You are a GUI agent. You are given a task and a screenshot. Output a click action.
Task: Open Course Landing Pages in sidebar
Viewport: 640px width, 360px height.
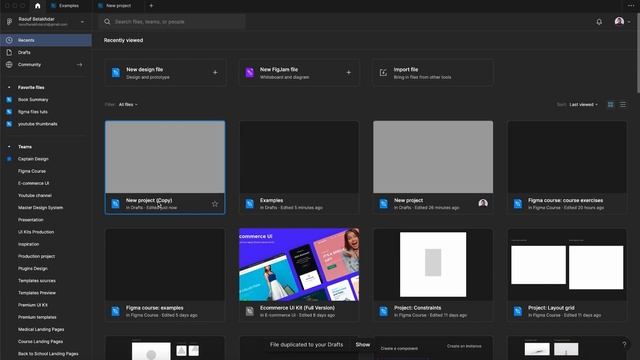(40, 342)
